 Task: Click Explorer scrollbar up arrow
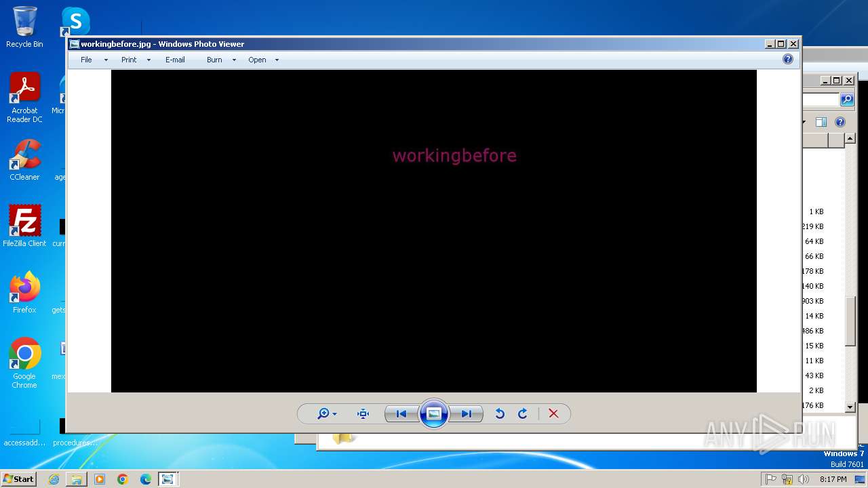point(850,140)
